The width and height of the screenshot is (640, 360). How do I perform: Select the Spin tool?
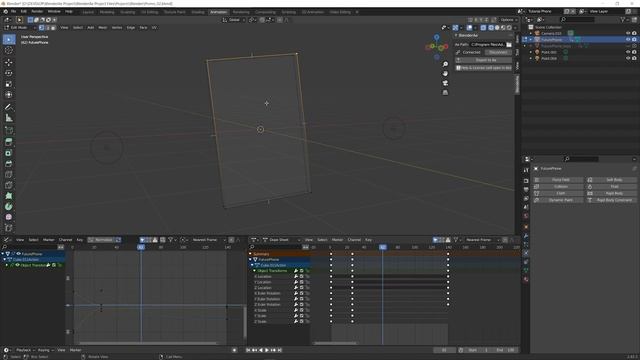click(x=9, y=207)
